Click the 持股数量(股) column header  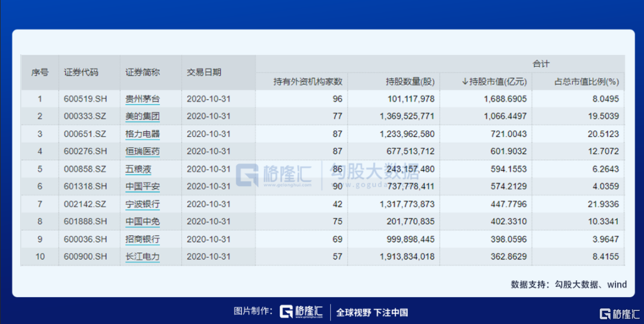pos(410,82)
